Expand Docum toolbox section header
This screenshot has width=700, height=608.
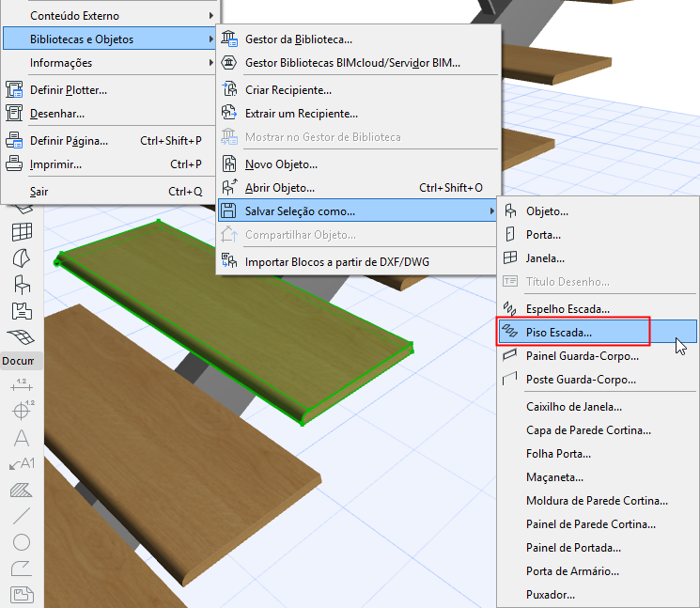[x=22, y=361]
